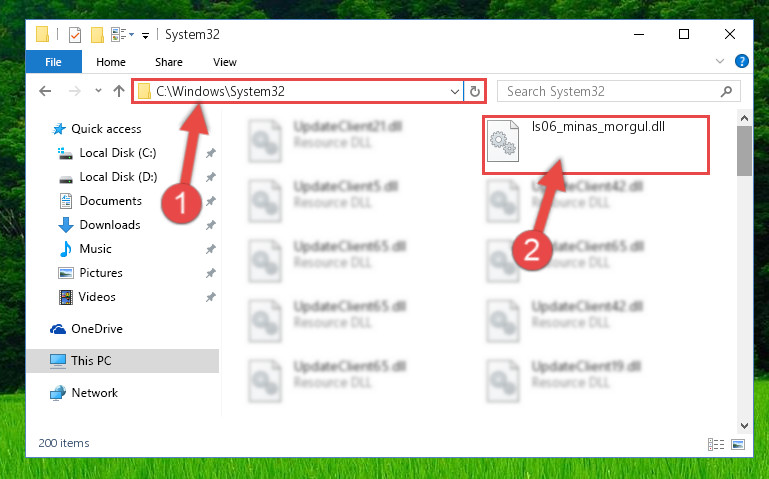
Task: Unpin Documents using its pin icon
Action: (x=210, y=201)
